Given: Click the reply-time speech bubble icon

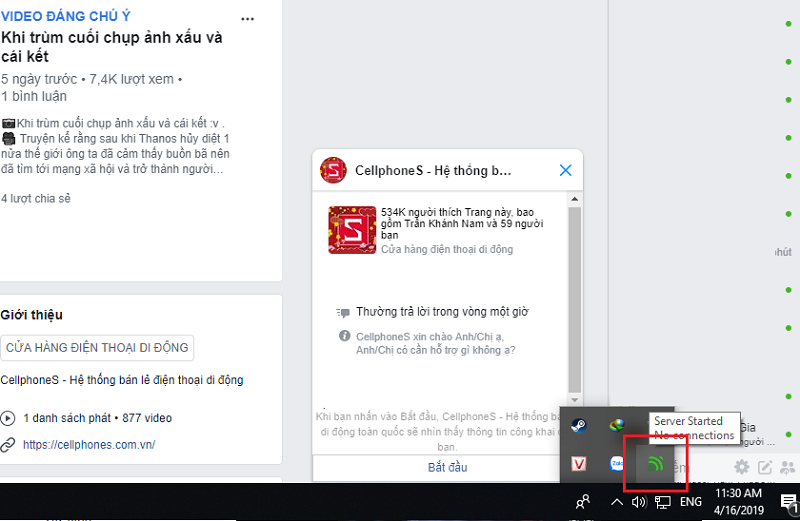Looking at the screenshot, I should (x=343, y=312).
